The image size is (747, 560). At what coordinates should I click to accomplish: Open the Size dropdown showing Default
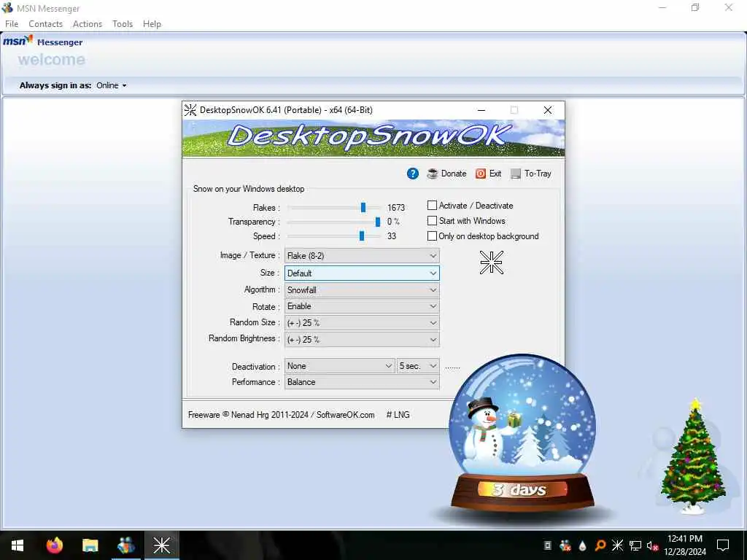362,273
